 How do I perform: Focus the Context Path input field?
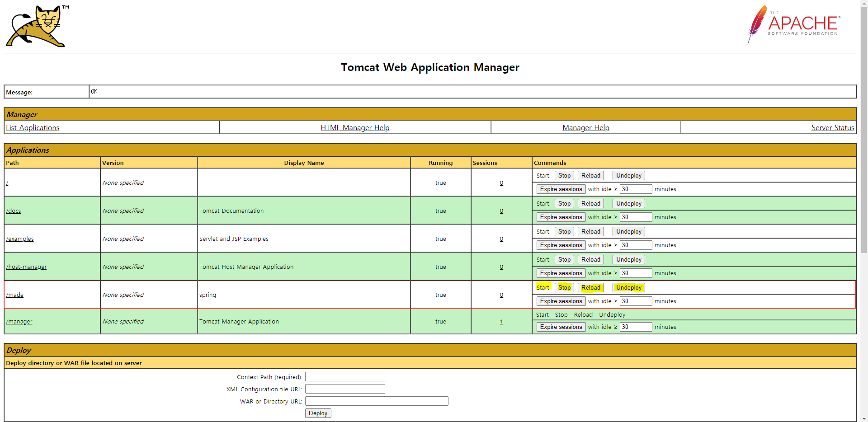[x=345, y=377]
